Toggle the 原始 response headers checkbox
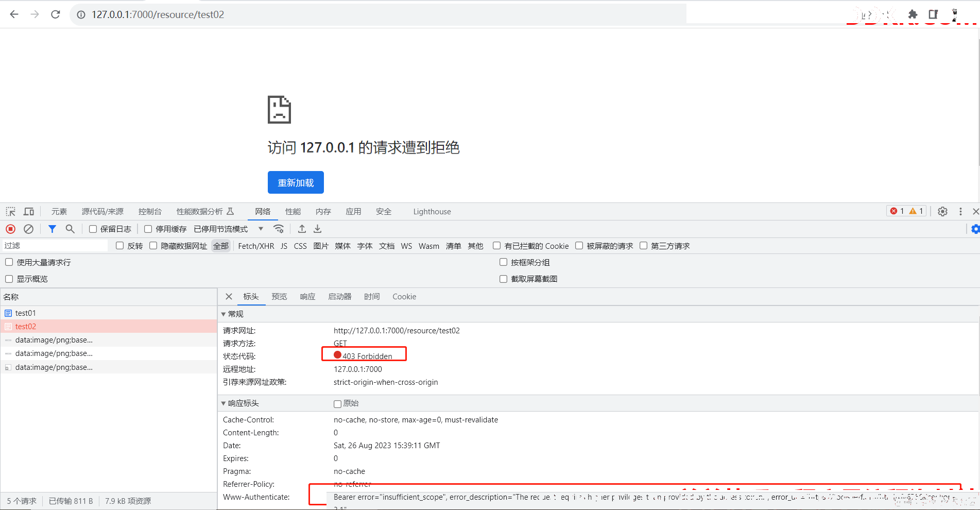The height and width of the screenshot is (510, 980). click(x=338, y=404)
